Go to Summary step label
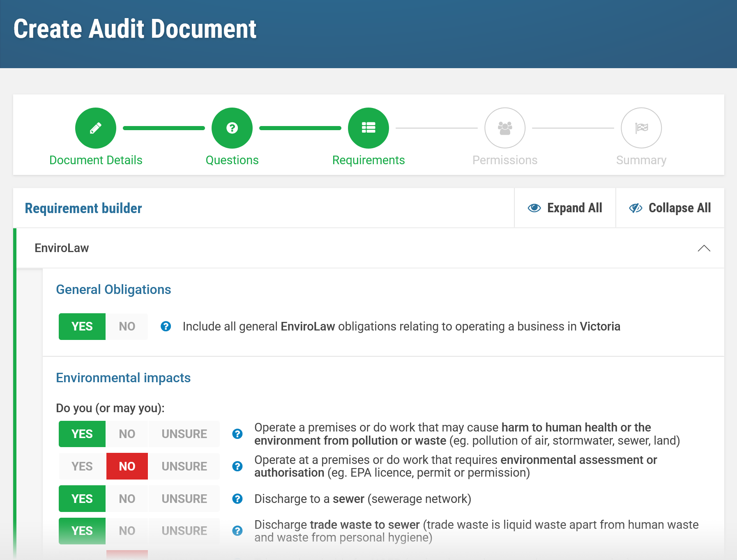 [x=641, y=160]
